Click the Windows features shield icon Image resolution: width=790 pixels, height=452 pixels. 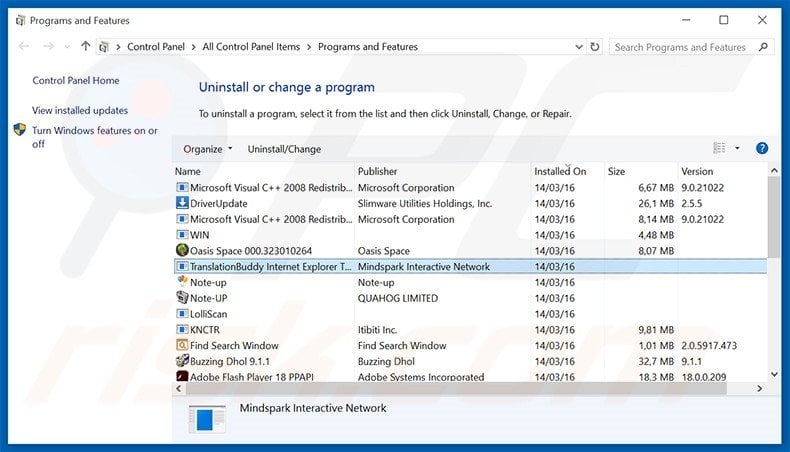pos(20,130)
